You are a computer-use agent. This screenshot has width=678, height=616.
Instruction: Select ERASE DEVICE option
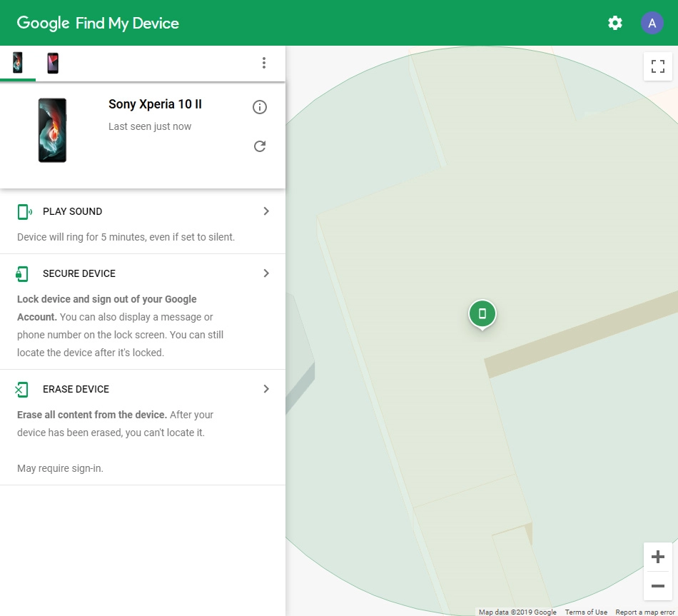pyautogui.click(x=76, y=389)
